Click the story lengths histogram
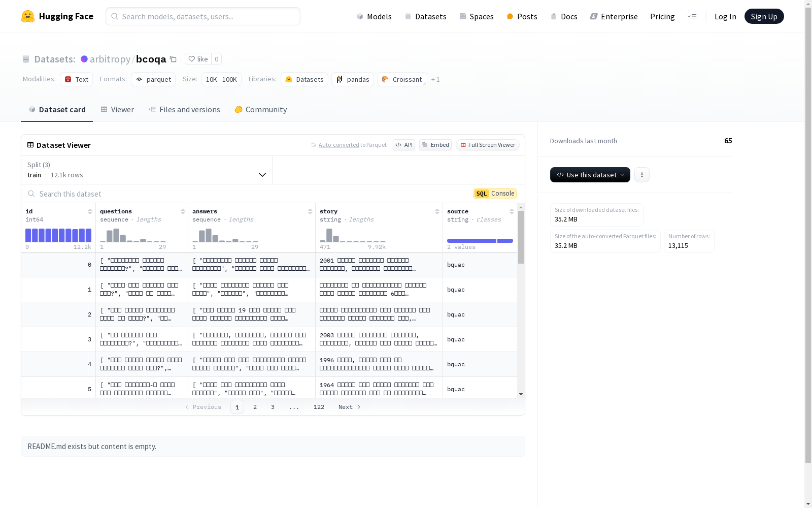The image size is (812, 508). coord(353,235)
